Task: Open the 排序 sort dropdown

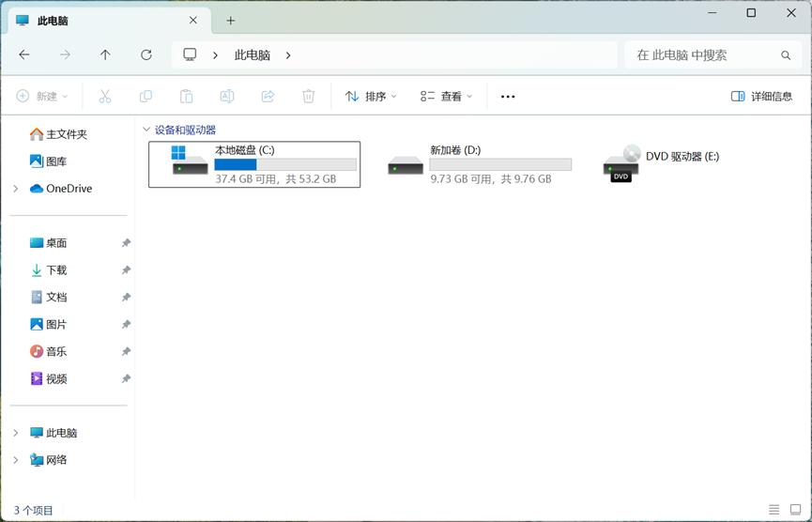Action: point(371,96)
